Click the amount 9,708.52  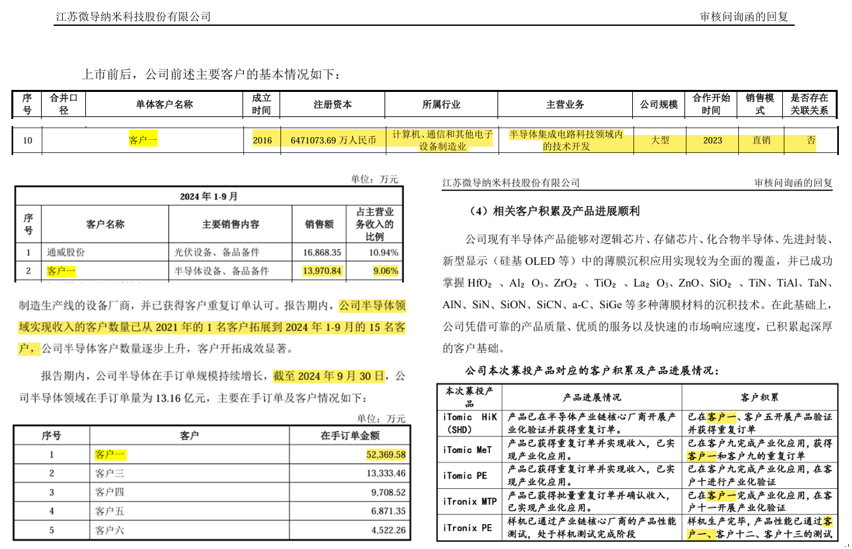[x=389, y=492]
